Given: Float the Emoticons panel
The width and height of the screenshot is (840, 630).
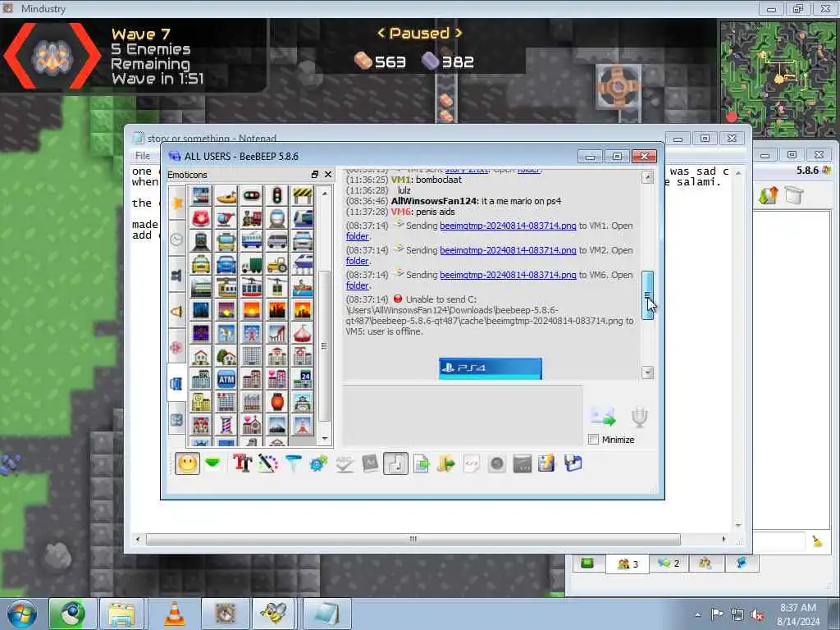Looking at the screenshot, I should click(315, 175).
